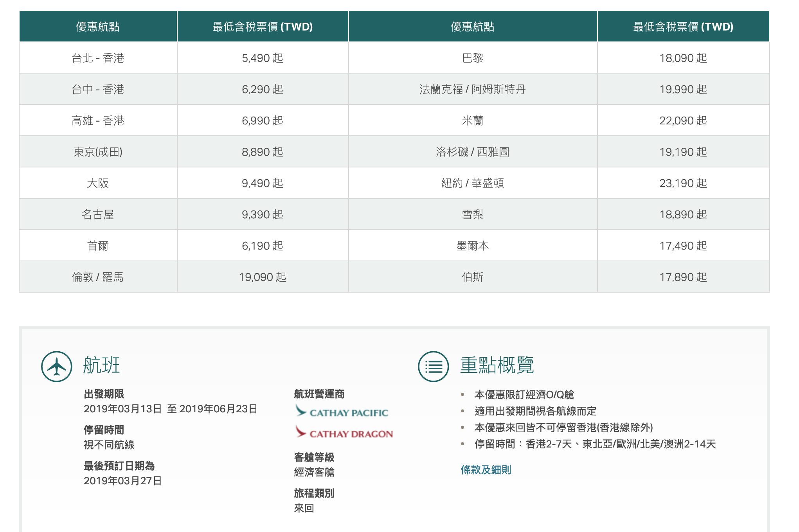Select the 巴黎 destination cell
The width and height of the screenshot is (799, 532).
(x=473, y=58)
